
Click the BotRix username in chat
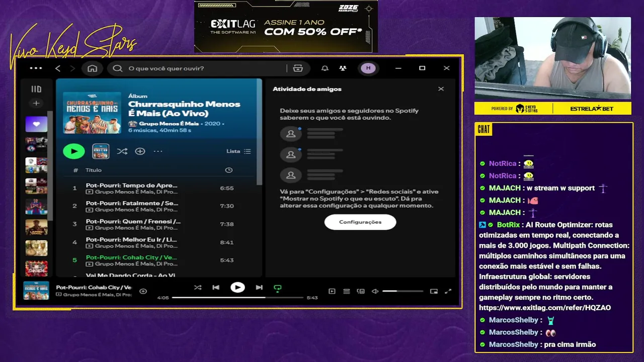509,225
